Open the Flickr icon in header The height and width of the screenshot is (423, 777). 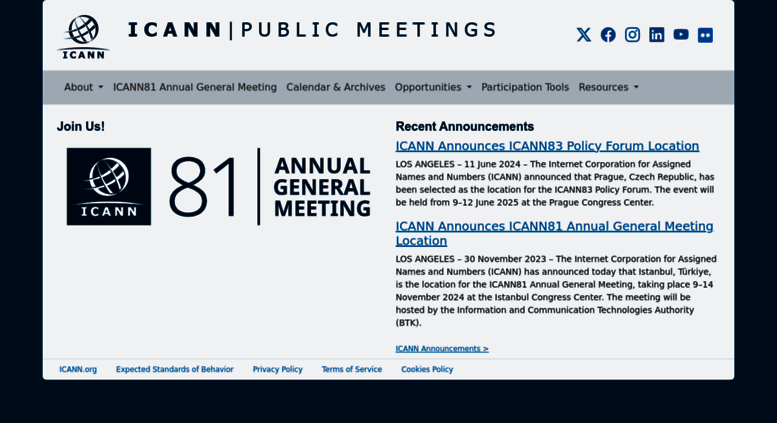click(x=705, y=35)
